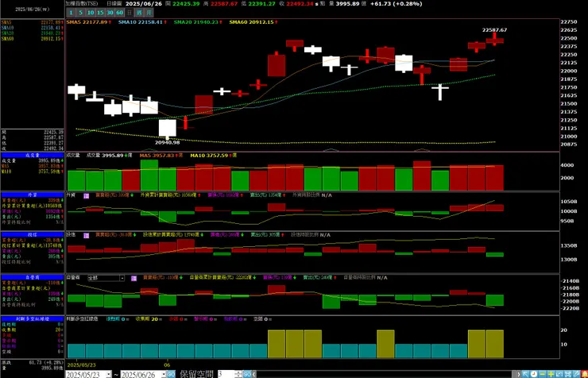The height and width of the screenshot is (378, 588).
Task: Expand the 自營商 全部 combo box
Action: tap(122, 278)
